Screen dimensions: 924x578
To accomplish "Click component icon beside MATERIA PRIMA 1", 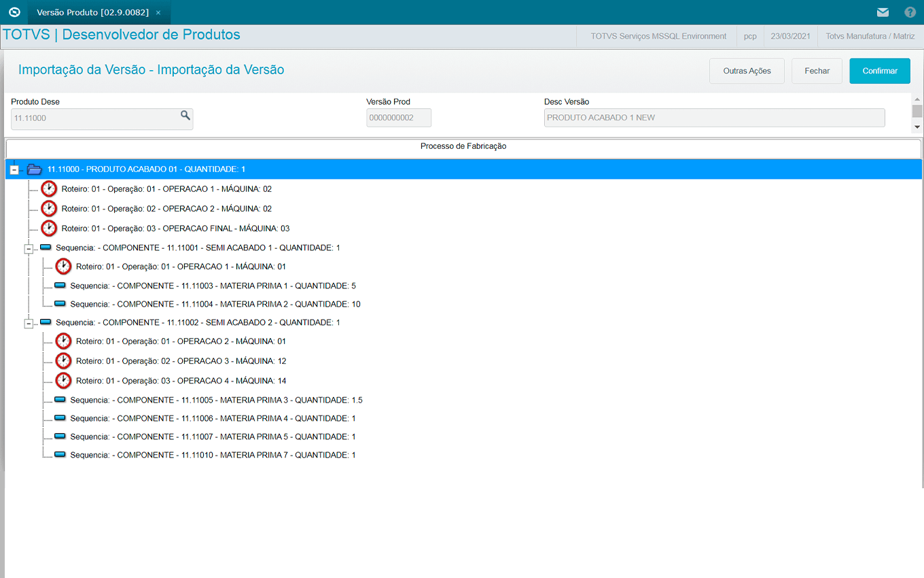I will 60,286.
